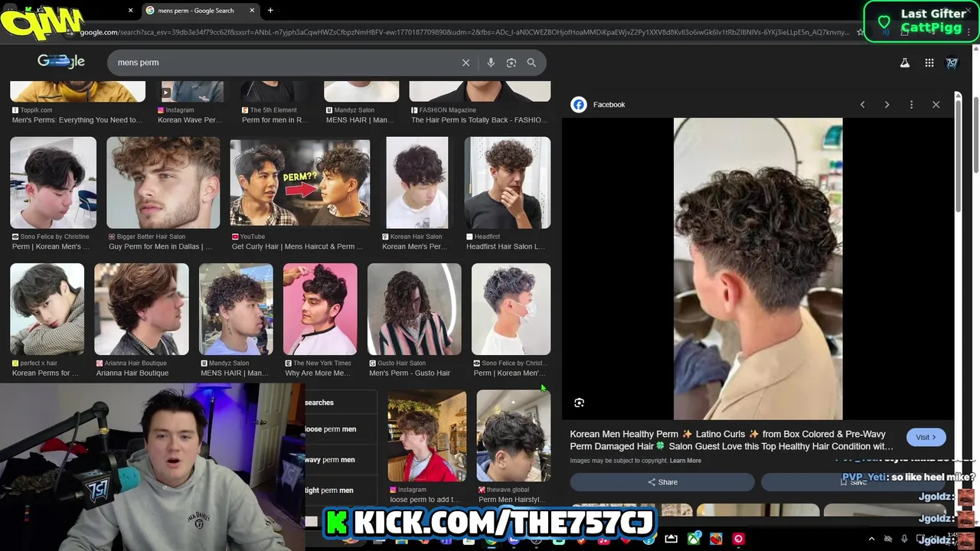Open Search Labs flask icon
Image resolution: width=980 pixels, height=551 pixels.
(905, 63)
